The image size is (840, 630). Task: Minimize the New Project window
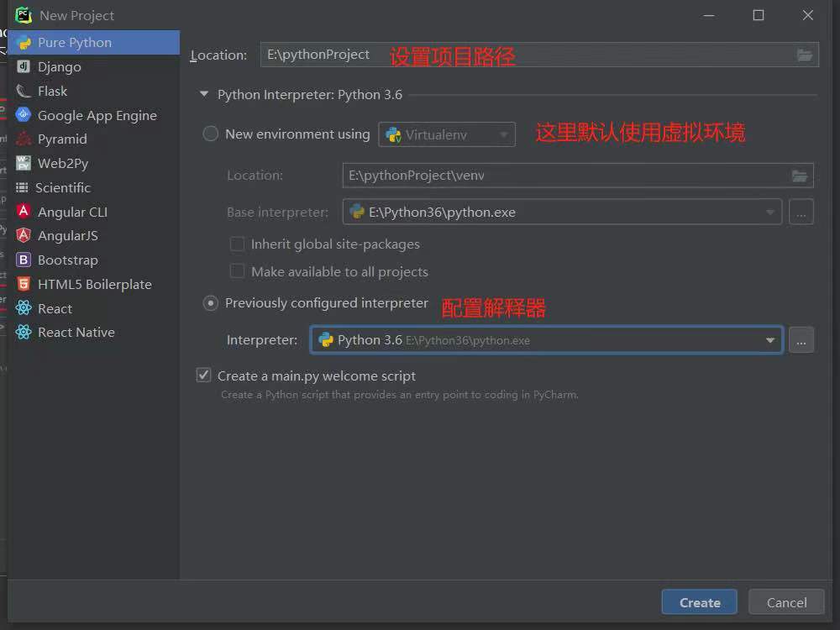pyautogui.click(x=709, y=15)
